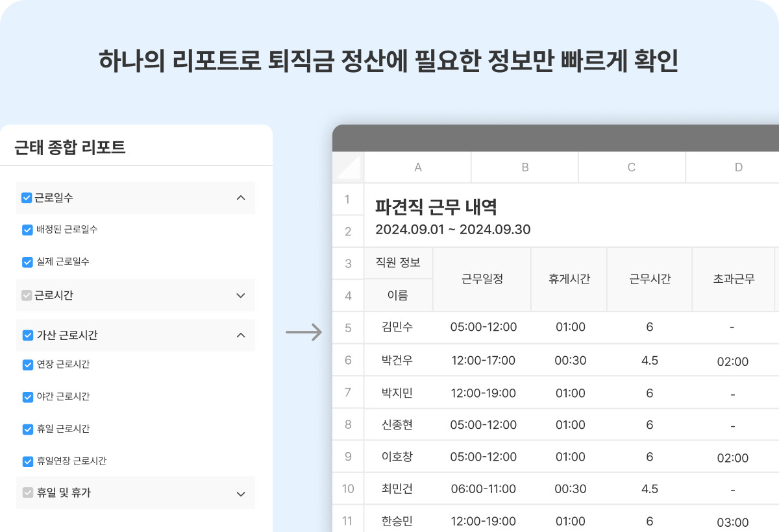Select the name cell 박건우

(397, 360)
